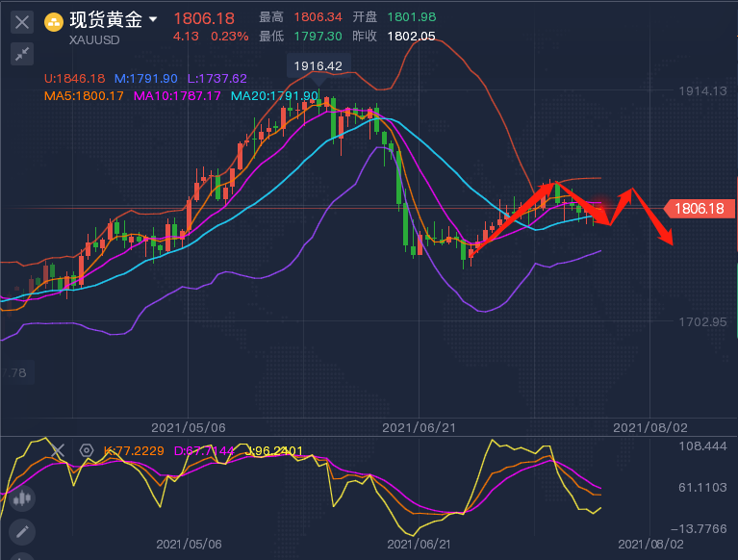The image size is (738, 560).
Task: Select the MA5:1800.17 indicator label
Action: [x=85, y=96]
